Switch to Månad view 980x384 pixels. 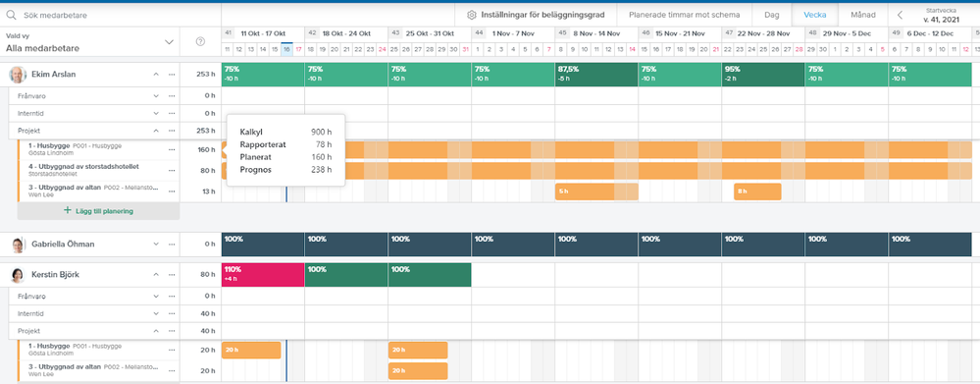coord(862,15)
